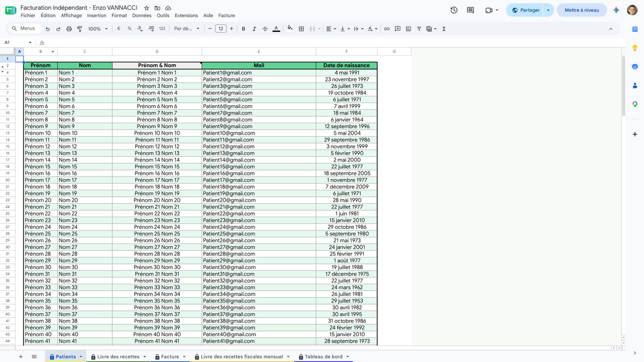The height and width of the screenshot is (362, 644).
Task: Insert a link with the link icon
Action: [386, 28]
